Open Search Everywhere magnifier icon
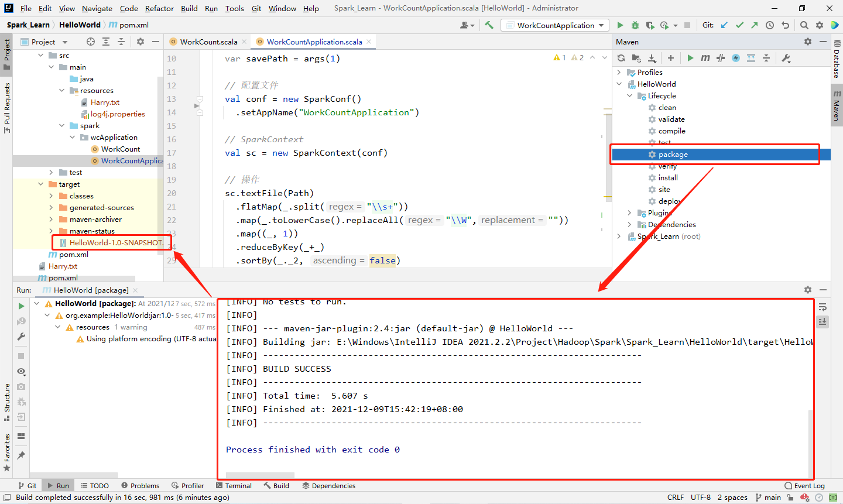Screen dimensions: 843x504 [x=804, y=25]
